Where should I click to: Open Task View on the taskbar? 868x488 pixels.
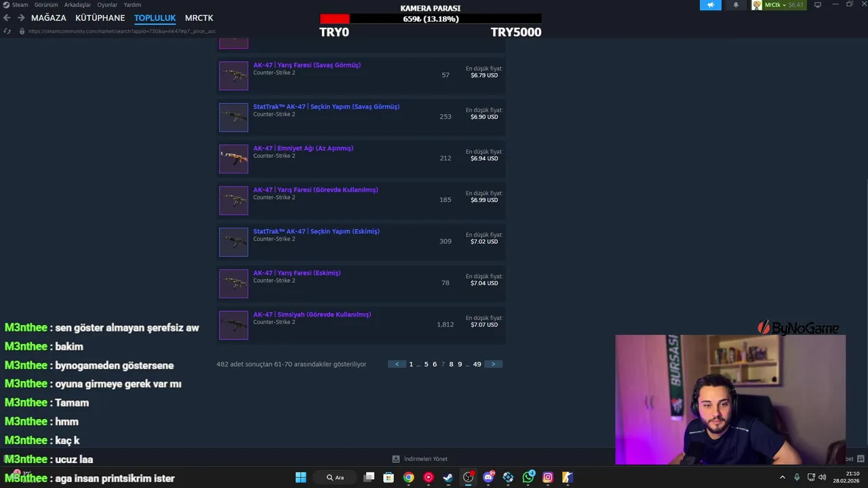369,477
